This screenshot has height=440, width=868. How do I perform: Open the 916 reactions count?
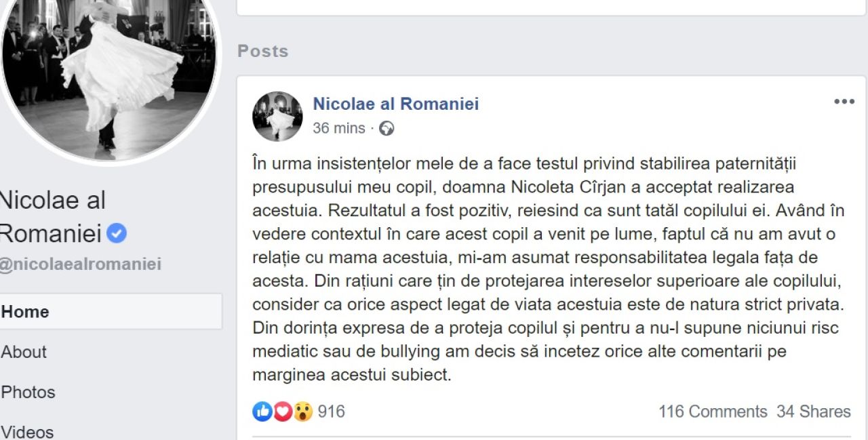click(x=331, y=412)
